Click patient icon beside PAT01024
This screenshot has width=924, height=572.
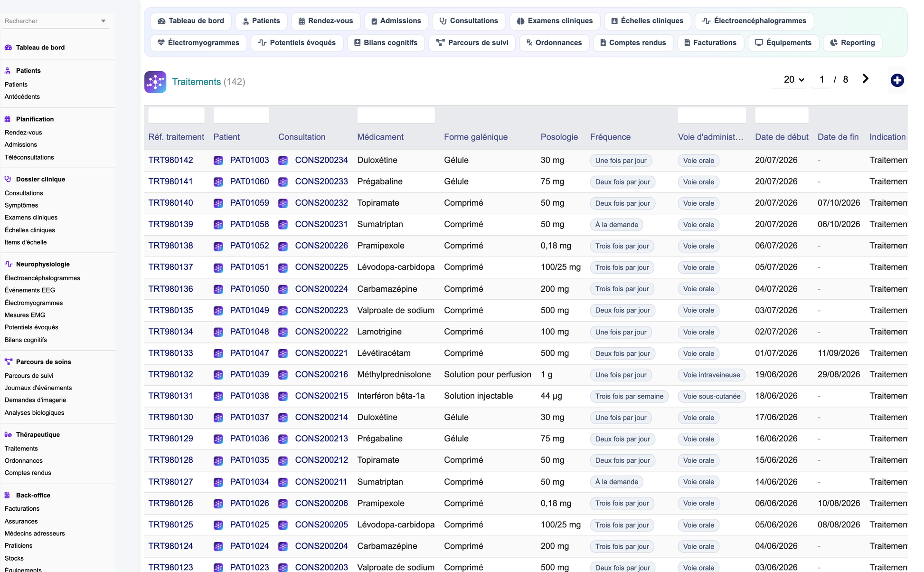[218, 546]
